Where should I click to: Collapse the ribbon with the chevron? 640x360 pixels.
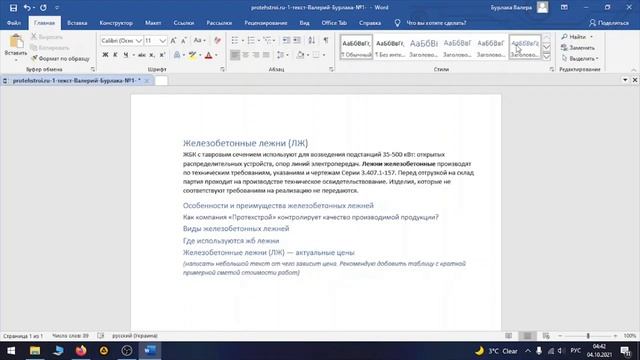(633, 69)
